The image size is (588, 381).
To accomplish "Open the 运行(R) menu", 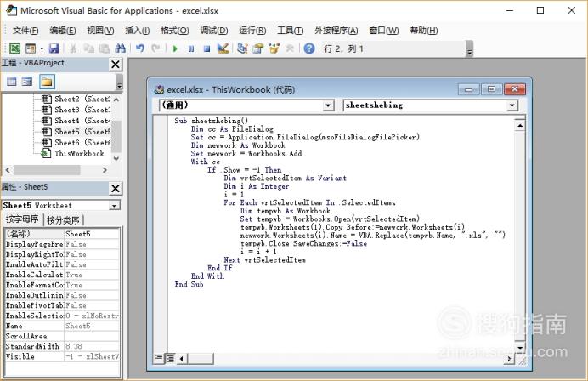I will click(252, 31).
